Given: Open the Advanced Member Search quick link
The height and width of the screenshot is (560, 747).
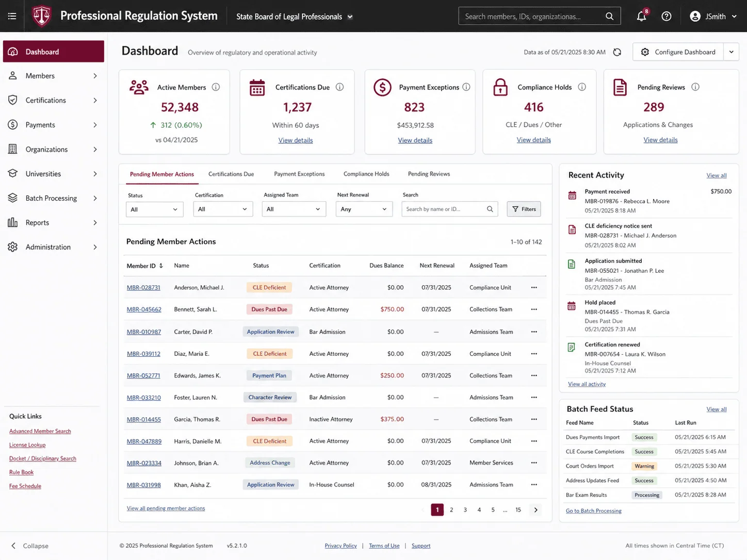Looking at the screenshot, I should pos(40,431).
